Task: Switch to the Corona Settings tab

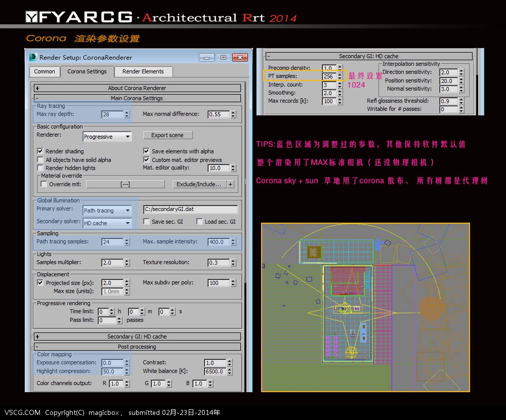Action: click(x=87, y=71)
